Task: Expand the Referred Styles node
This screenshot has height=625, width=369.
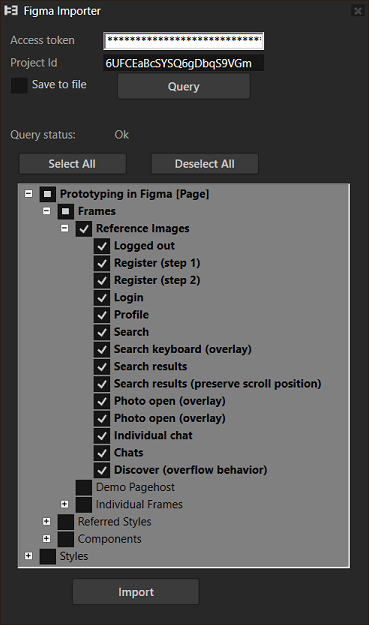Action: pos(47,521)
